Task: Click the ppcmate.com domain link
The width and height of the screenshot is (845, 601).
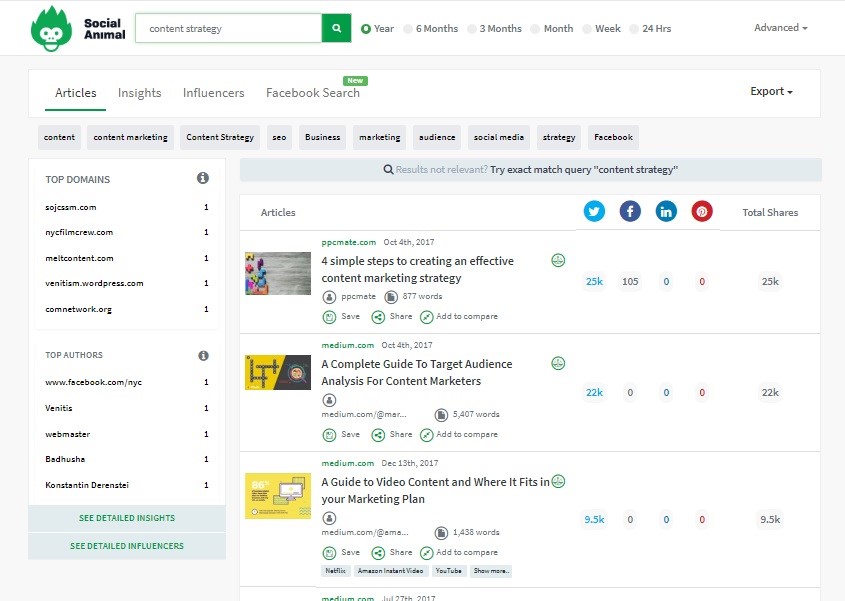Action: 349,242
